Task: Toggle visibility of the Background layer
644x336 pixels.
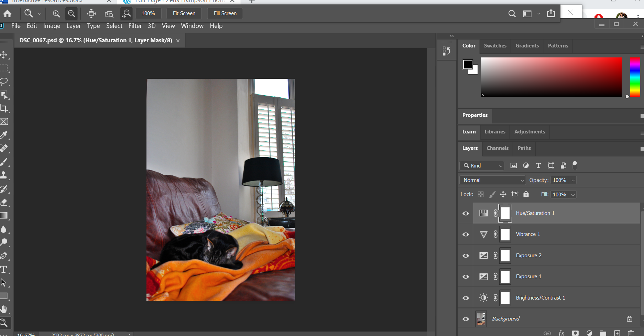Action: 466,319
